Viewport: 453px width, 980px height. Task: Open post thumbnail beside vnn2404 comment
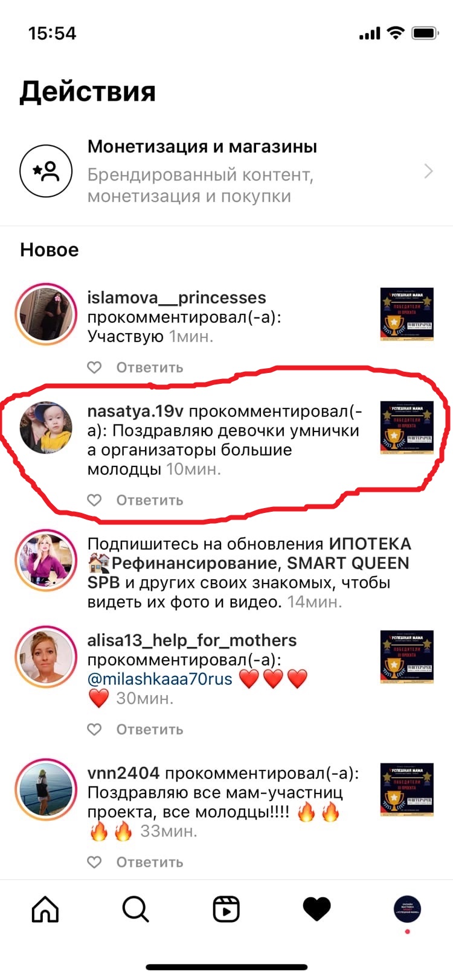[407, 790]
